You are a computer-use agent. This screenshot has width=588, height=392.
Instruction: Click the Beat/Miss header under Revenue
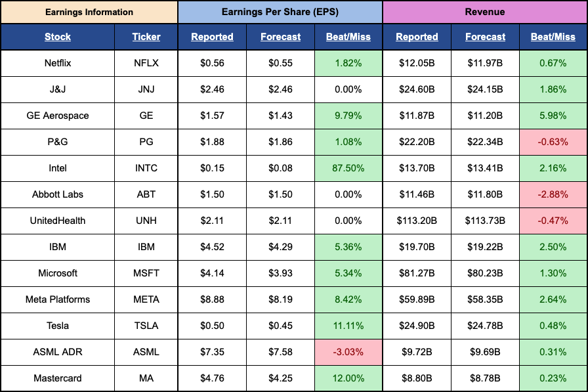pyautogui.click(x=553, y=37)
